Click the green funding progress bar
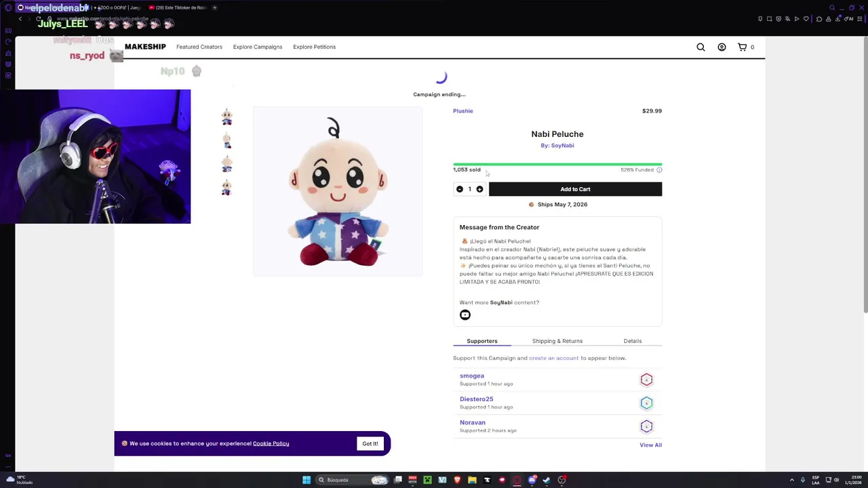Image resolution: width=868 pixels, height=488 pixels. (557, 164)
